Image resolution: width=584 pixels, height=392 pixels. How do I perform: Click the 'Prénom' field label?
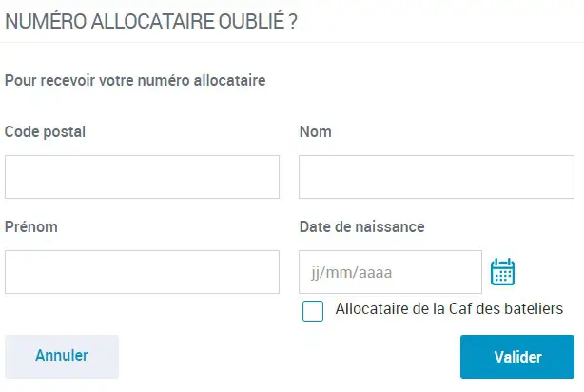tap(30, 227)
